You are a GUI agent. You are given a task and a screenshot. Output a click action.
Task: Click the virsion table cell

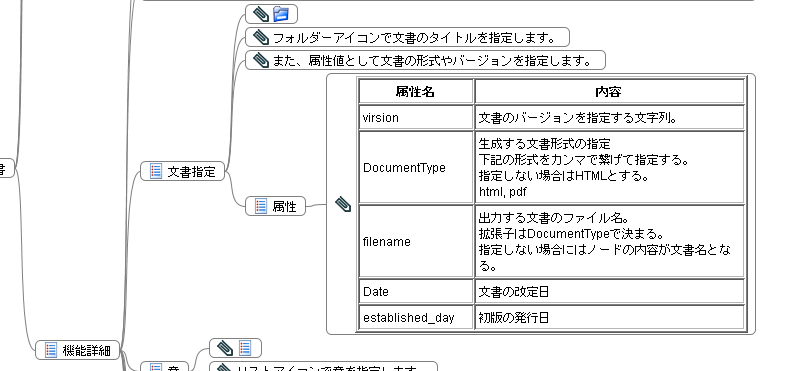point(416,117)
